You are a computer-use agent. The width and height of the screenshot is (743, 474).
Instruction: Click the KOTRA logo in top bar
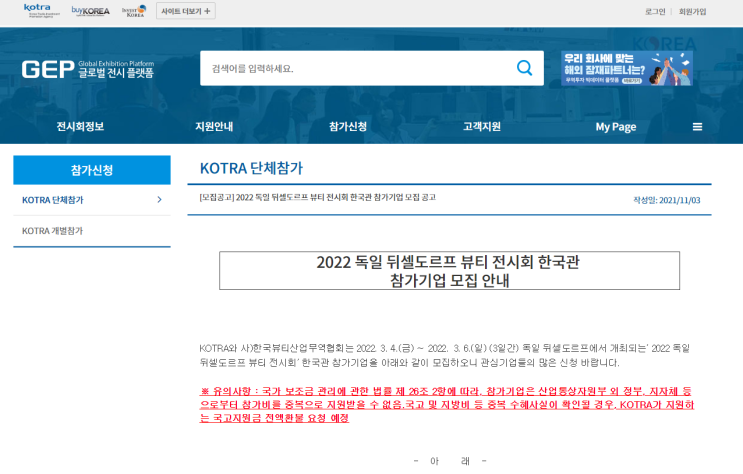point(41,10)
